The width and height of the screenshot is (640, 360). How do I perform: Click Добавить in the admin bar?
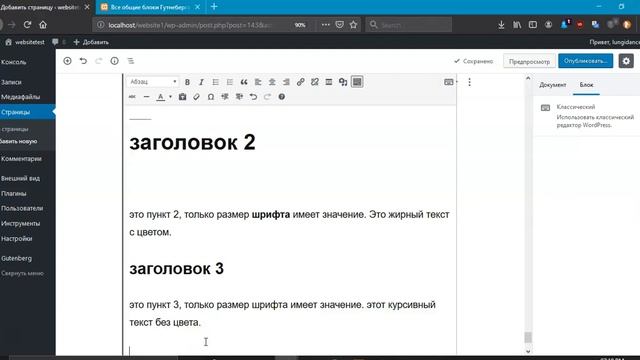pyautogui.click(x=91, y=42)
